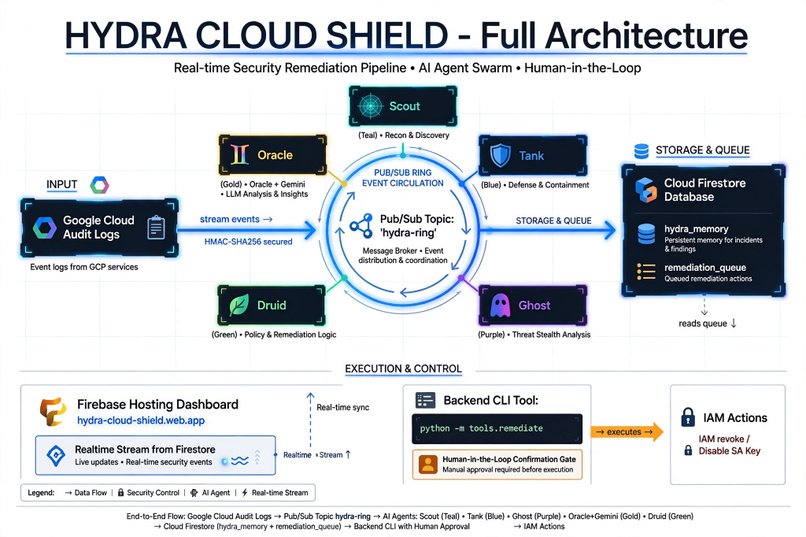806x537 pixels.
Task: Open the hydra-cloud-shield.web.app link
Action: pyautogui.click(x=141, y=420)
